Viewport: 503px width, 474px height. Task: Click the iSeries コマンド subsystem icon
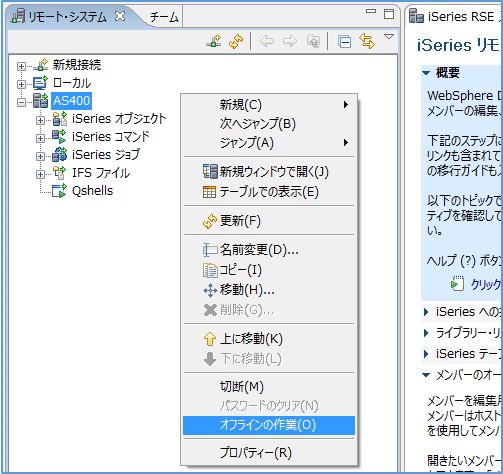pos(60,137)
